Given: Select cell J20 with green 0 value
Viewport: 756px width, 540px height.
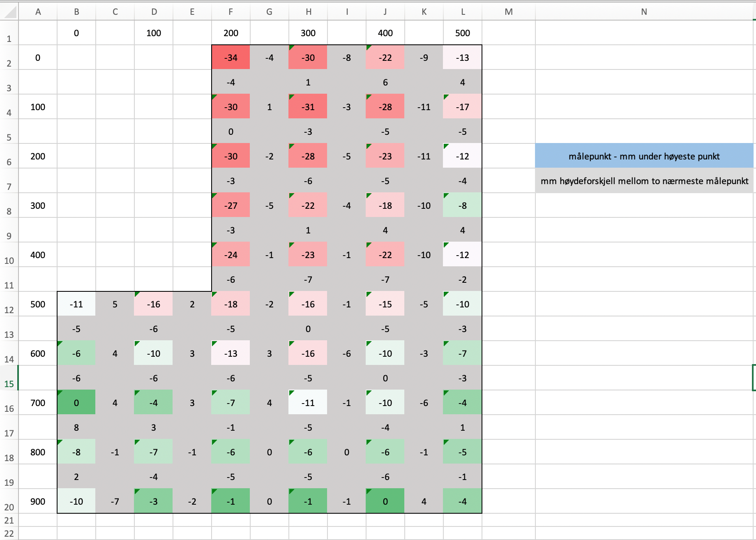Looking at the screenshot, I should [x=385, y=501].
